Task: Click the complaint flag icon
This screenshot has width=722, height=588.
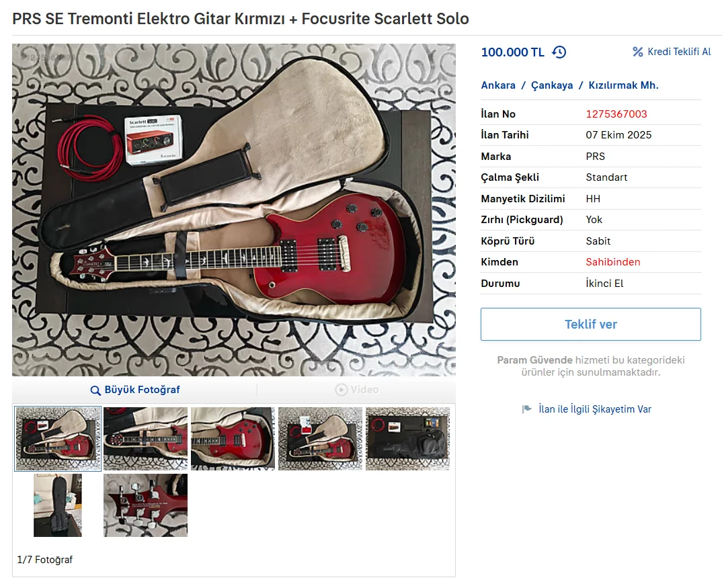Action: (x=527, y=409)
